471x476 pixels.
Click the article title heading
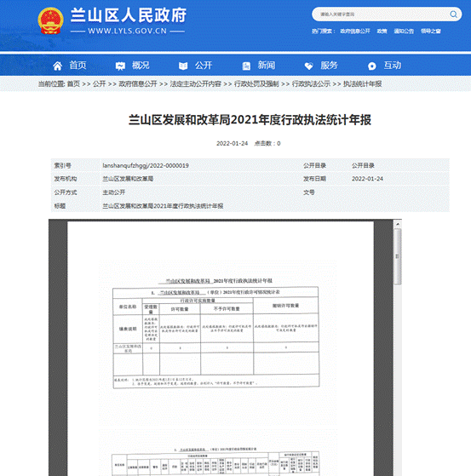[250, 120]
